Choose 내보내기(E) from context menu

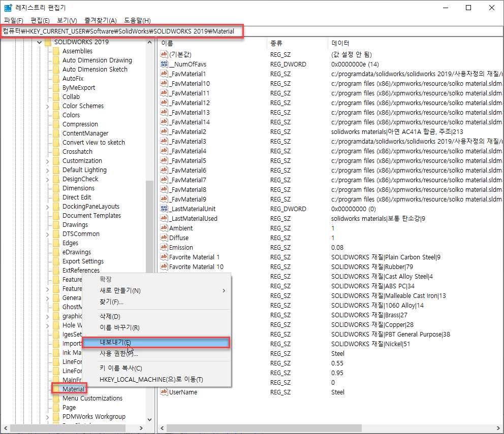pos(156,343)
